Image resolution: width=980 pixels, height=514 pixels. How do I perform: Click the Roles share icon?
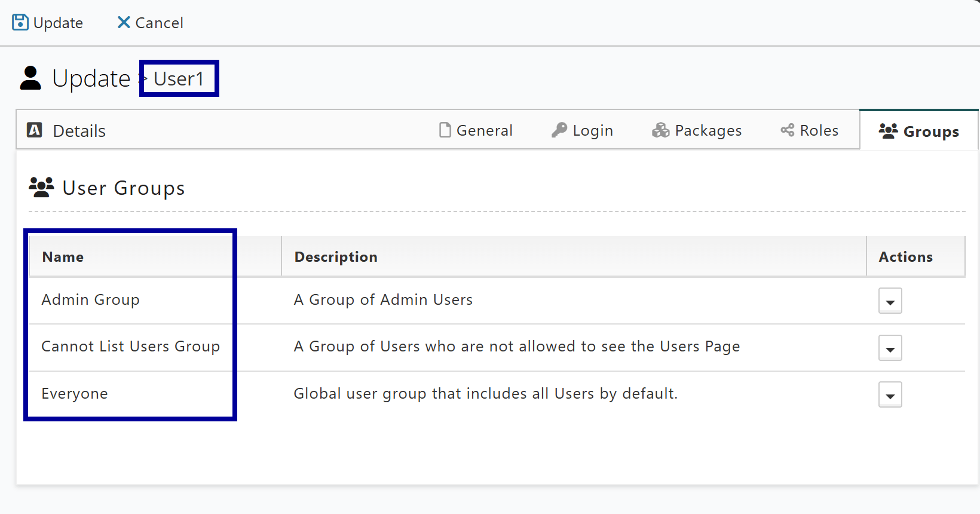[787, 130]
